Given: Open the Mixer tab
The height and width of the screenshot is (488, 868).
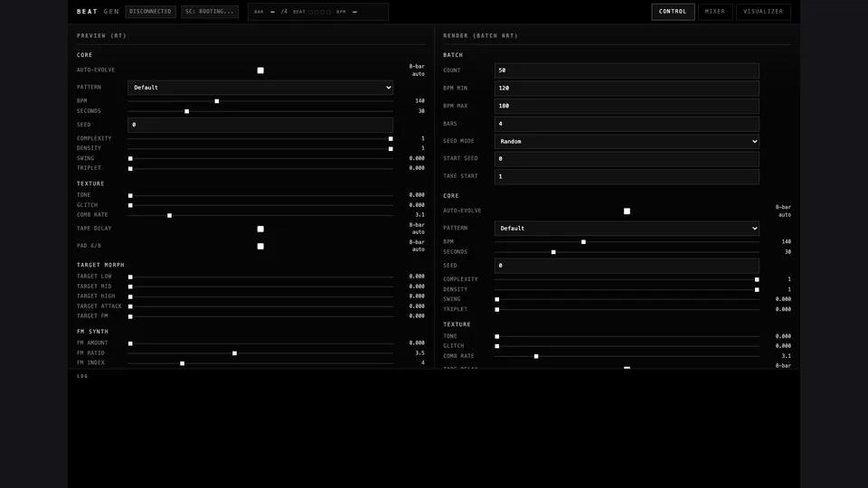Looking at the screenshot, I should (714, 12).
